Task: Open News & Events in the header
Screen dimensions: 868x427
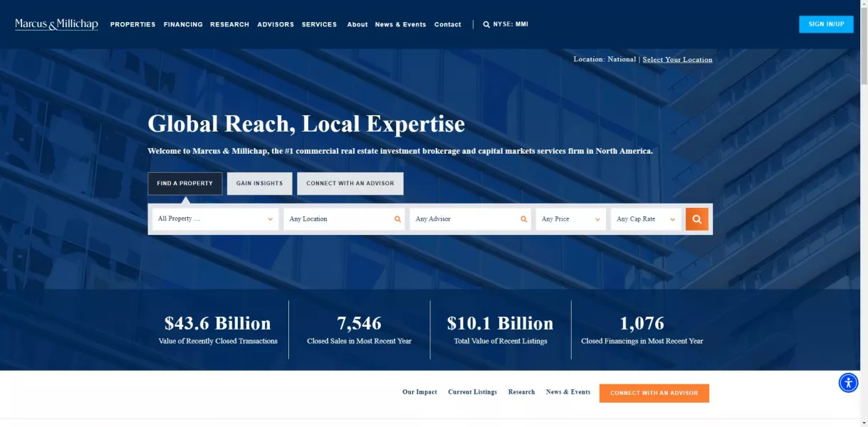Action: [400, 24]
